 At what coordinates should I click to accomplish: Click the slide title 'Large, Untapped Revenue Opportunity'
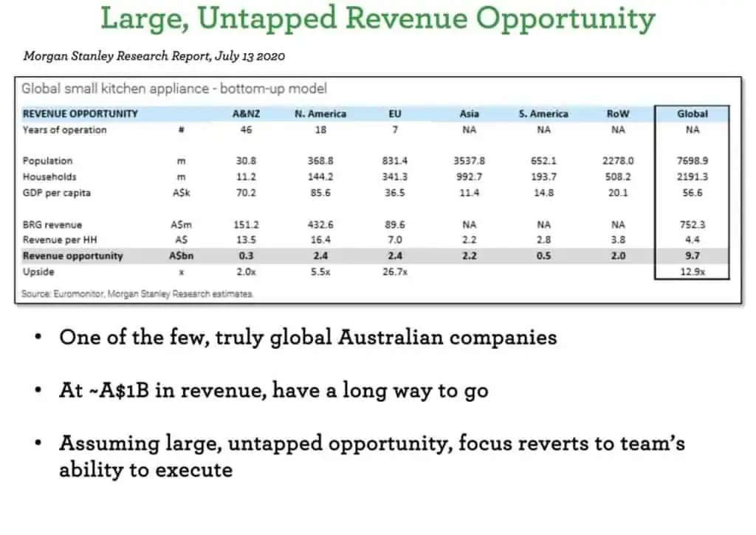coord(377,19)
